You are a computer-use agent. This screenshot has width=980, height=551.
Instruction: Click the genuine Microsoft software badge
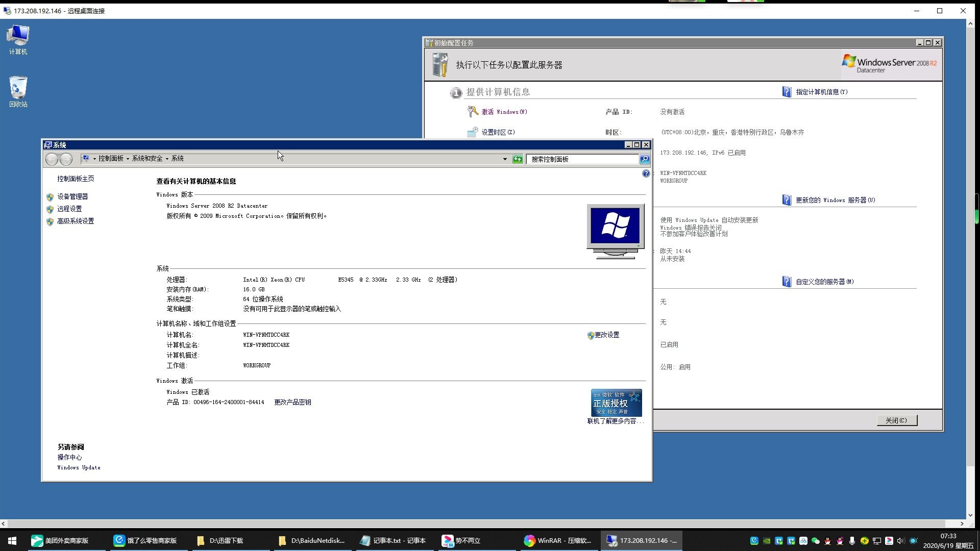[x=616, y=403]
